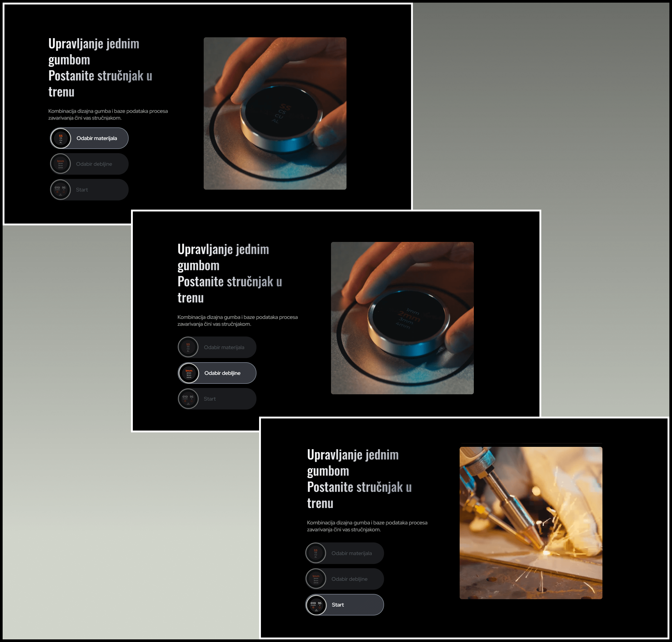Click 010/95 dial icon in bottom panel

[316, 605]
